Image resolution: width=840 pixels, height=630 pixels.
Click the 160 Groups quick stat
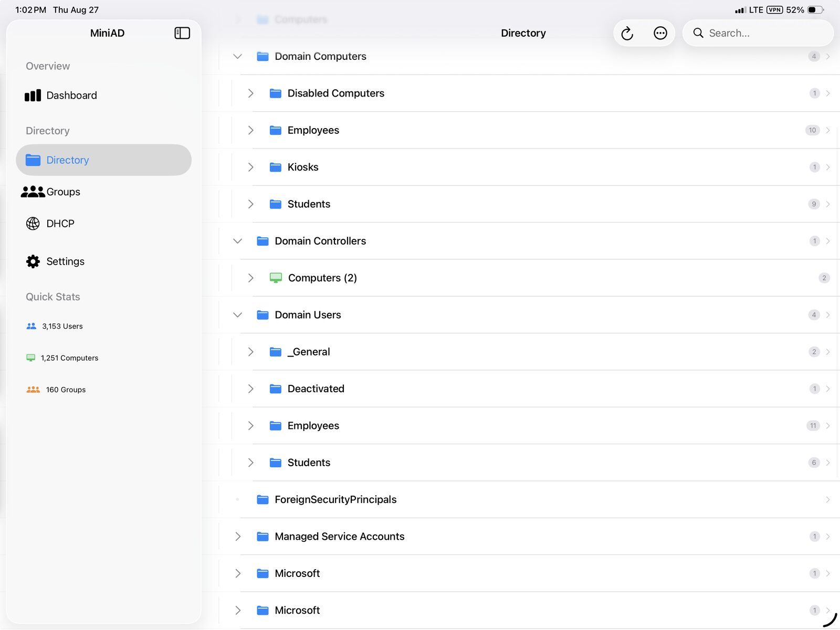coord(56,390)
